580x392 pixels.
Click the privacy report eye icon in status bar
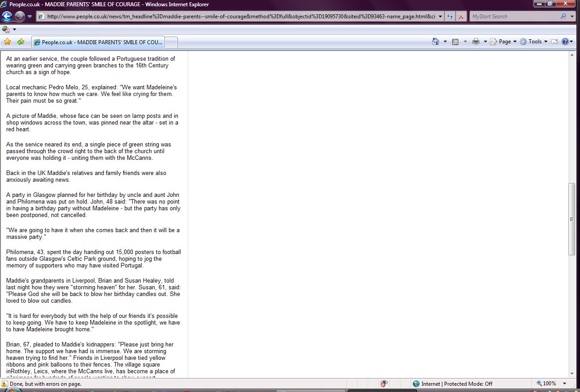[x=384, y=384]
